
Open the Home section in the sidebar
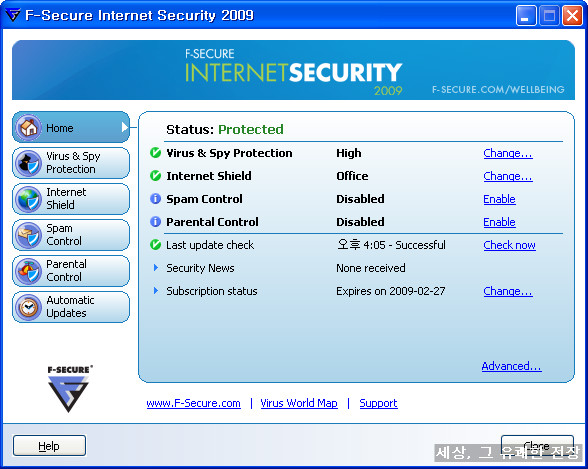click(x=71, y=127)
